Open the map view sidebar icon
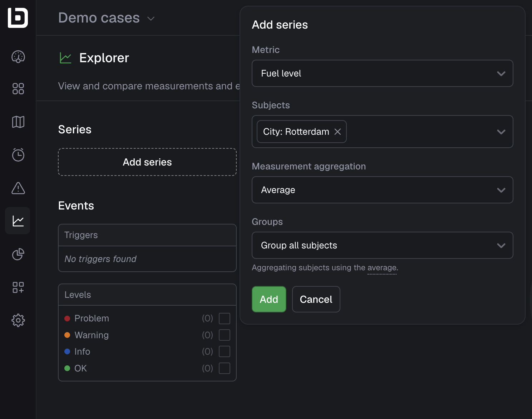The height and width of the screenshot is (419, 532). (x=18, y=122)
